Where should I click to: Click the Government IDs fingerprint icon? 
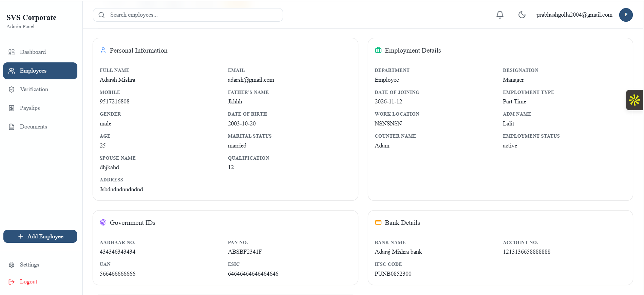click(x=103, y=222)
